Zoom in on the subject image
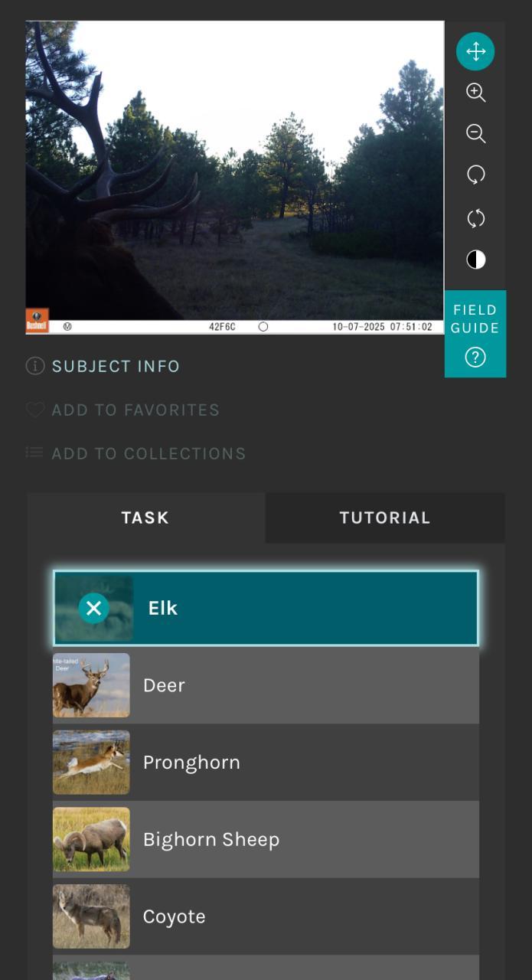The image size is (532, 980). (x=475, y=93)
